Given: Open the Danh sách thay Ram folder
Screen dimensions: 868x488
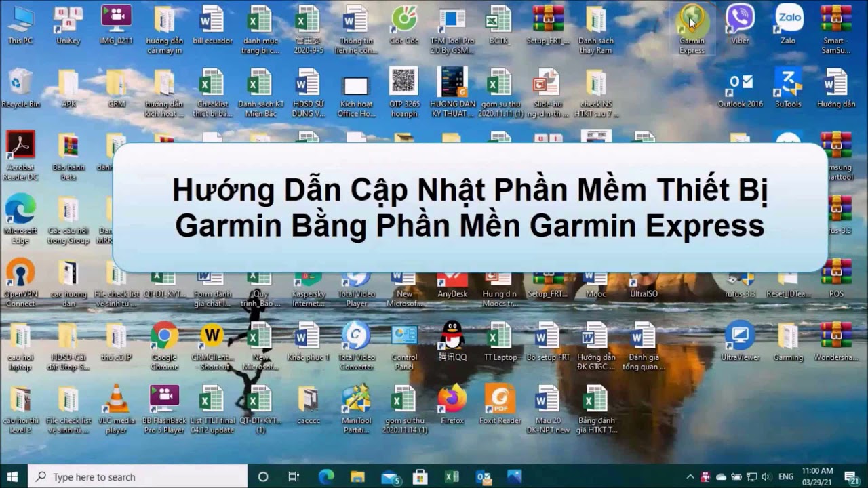Looking at the screenshot, I should pyautogui.click(x=595, y=29).
